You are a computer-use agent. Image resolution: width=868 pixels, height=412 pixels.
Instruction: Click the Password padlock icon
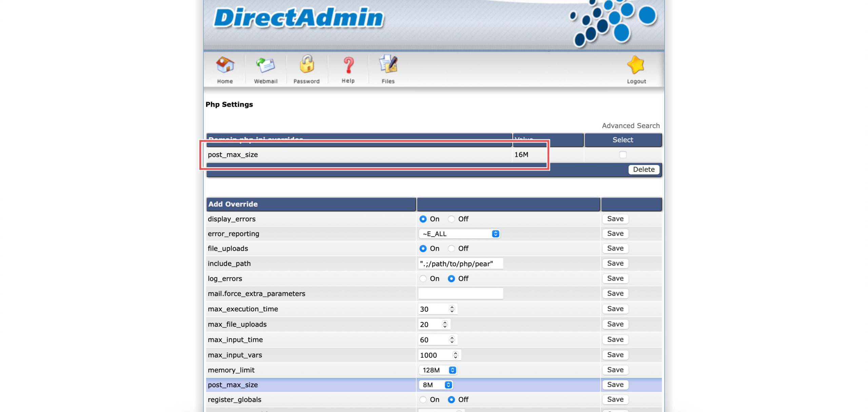point(307,64)
